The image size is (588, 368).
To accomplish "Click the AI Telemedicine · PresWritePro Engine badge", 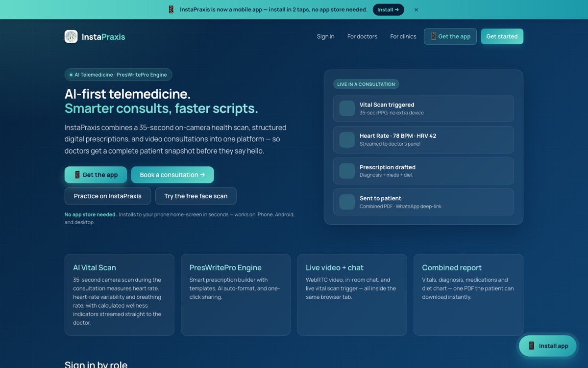I will coord(118,75).
